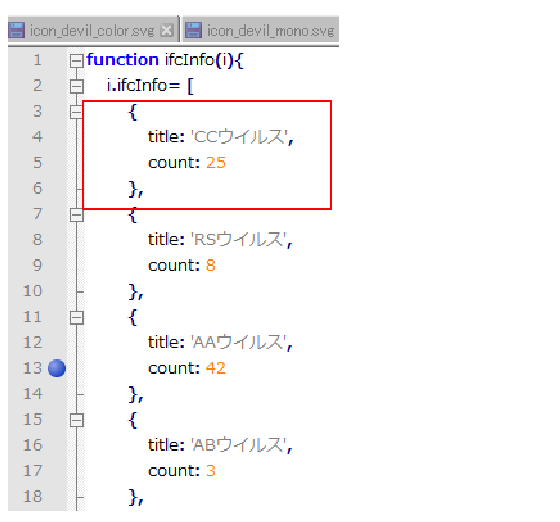Close the icon_devil_color.svg tab
This screenshot has height=522, width=560.
pyautogui.click(x=166, y=30)
